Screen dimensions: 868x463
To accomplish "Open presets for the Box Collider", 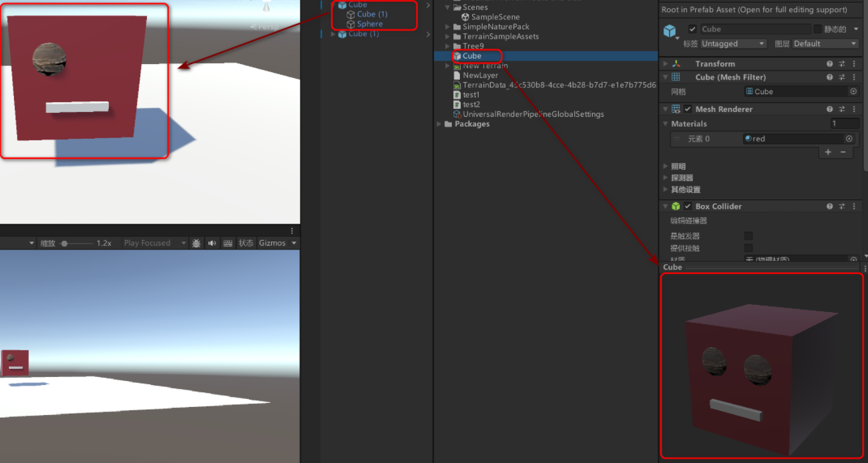I will point(842,207).
